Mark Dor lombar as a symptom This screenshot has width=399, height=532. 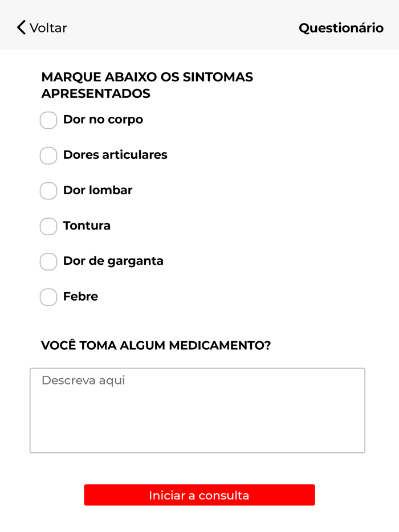pyautogui.click(x=48, y=191)
